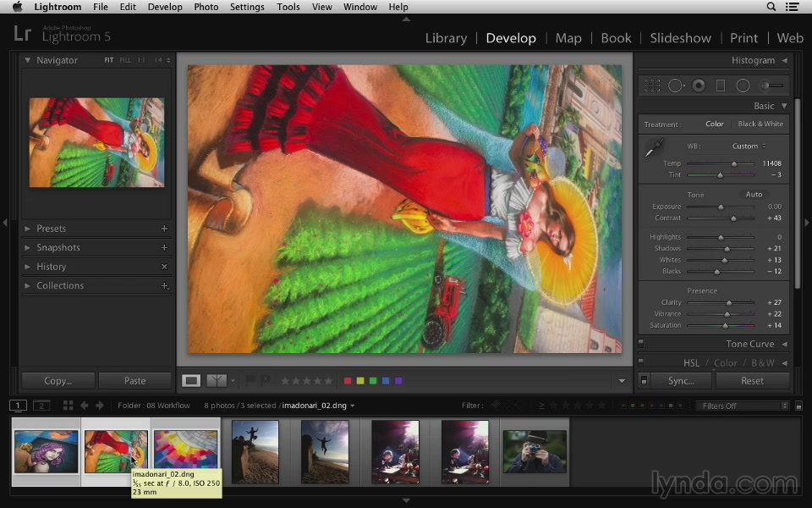Screen dimensions: 812x508
Task: Expand the History panel
Action: (x=27, y=267)
